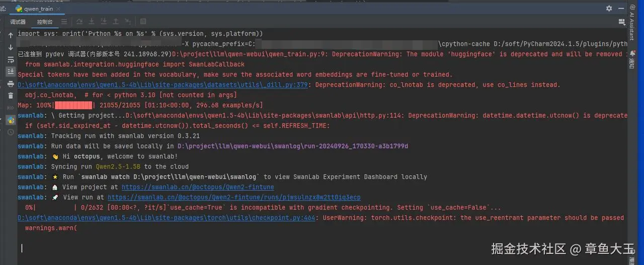
Task: Open the Python console prompt icon
Action: [x=11, y=120]
